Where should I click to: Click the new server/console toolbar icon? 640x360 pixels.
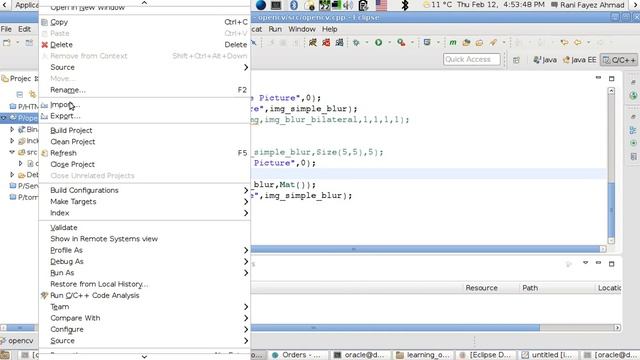coord(427,42)
